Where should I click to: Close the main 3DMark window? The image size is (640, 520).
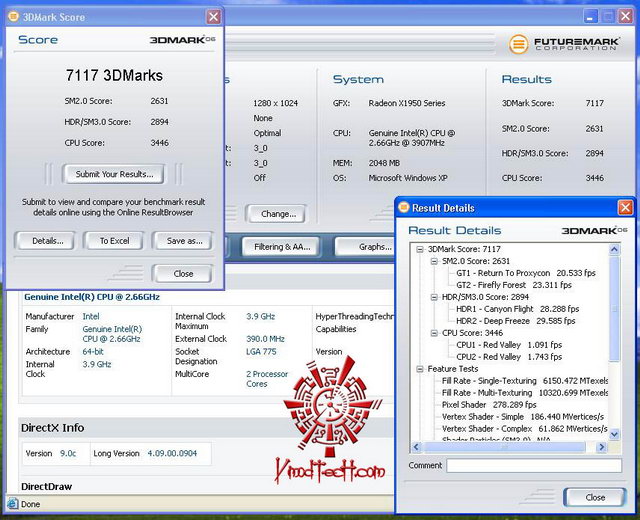tap(625, 16)
